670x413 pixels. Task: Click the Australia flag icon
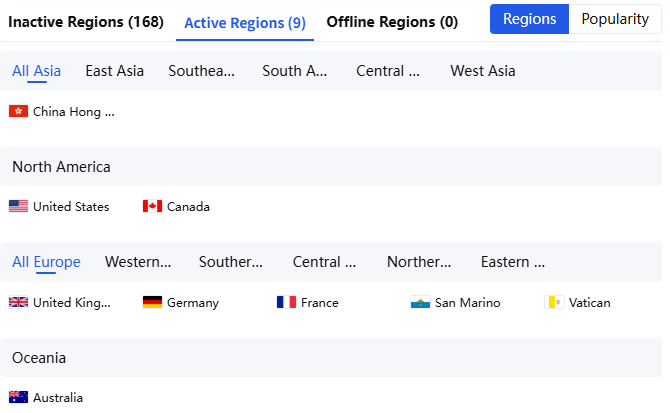click(x=18, y=397)
